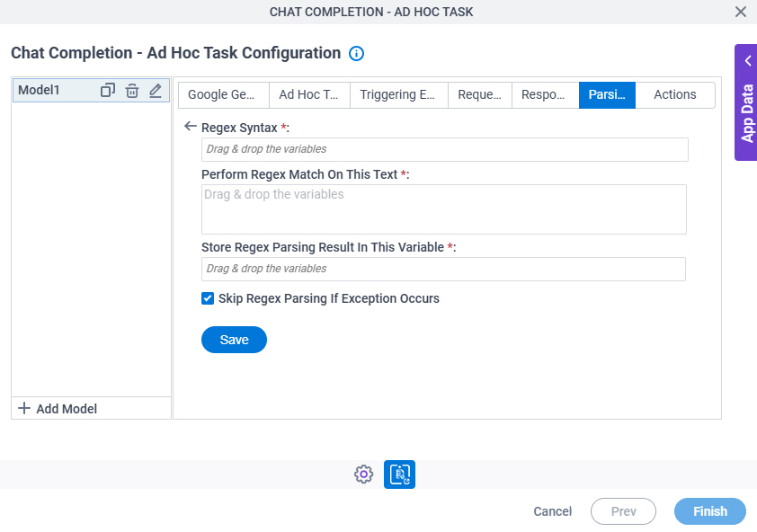Uncheck Skip Regex Parsing If Exception Occurs
Viewport: 757px width, 532px height.
coord(208,298)
